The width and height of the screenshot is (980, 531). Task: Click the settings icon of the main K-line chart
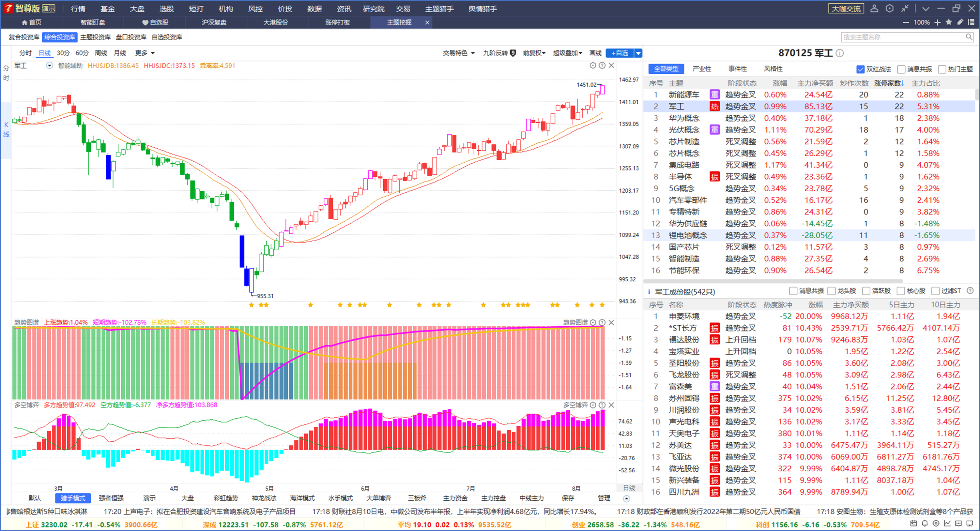(593, 66)
